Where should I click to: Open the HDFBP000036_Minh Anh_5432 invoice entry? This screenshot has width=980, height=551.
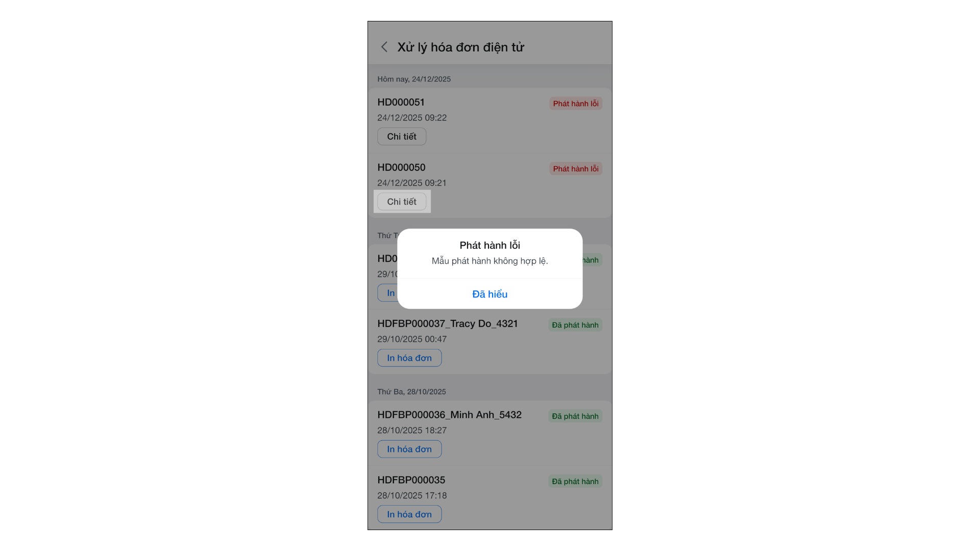click(x=490, y=433)
